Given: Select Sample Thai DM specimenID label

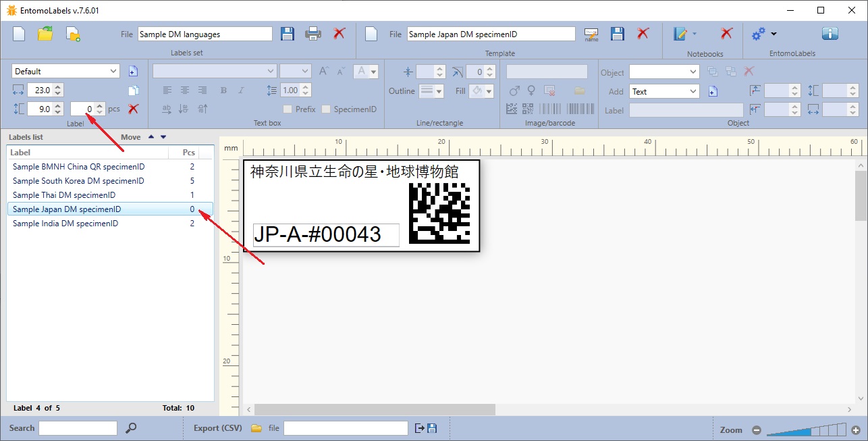Looking at the screenshot, I should coord(64,195).
